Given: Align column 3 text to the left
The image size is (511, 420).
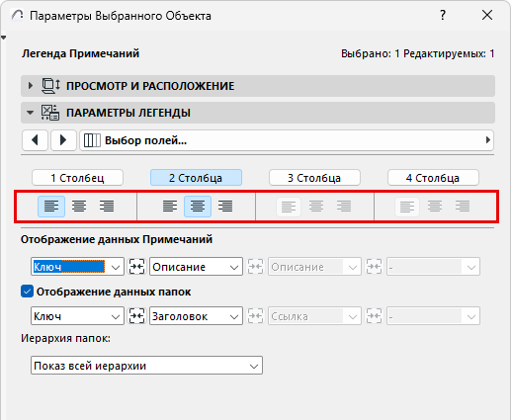Looking at the screenshot, I should point(289,207).
